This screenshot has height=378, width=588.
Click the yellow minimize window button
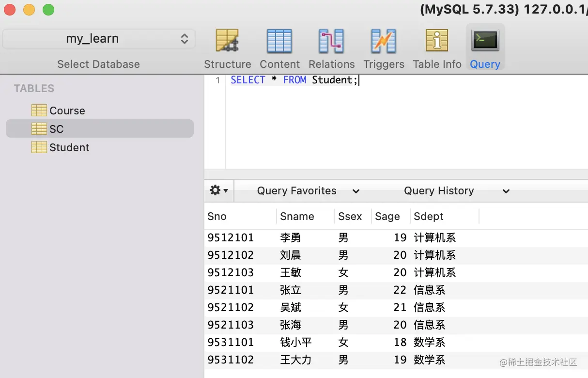(29, 10)
